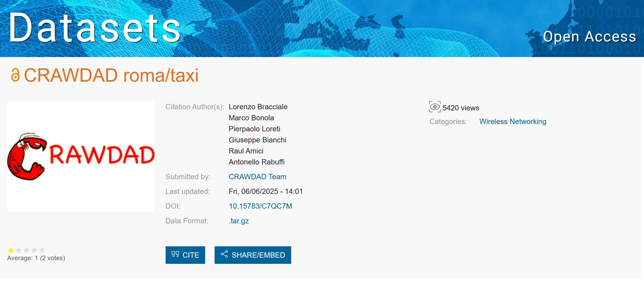This screenshot has height=282, width=644.
Task: Rate dataset three stars
Action: (26, 250)
